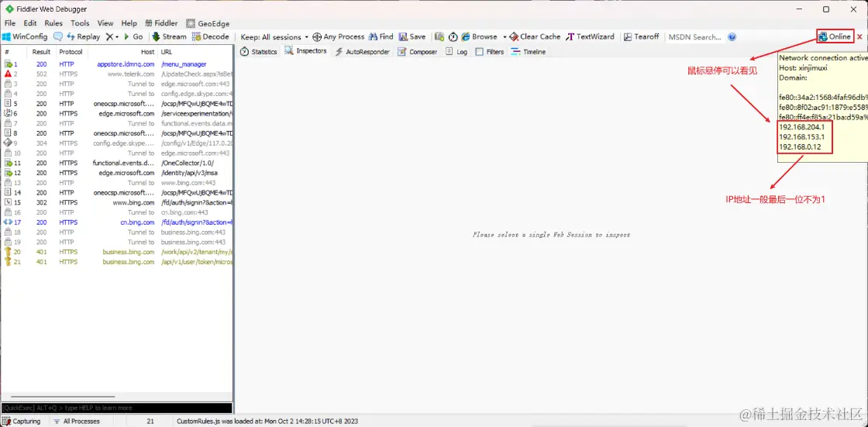Click the camera screenshot icon
The width and height of the screenshot is (868, 427).
coord(439,36)
